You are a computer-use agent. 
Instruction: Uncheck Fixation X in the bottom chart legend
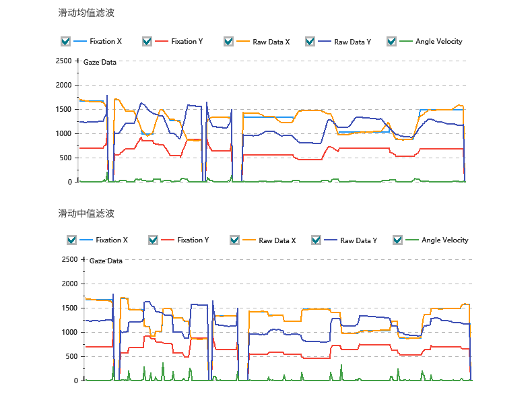point(71,240)
